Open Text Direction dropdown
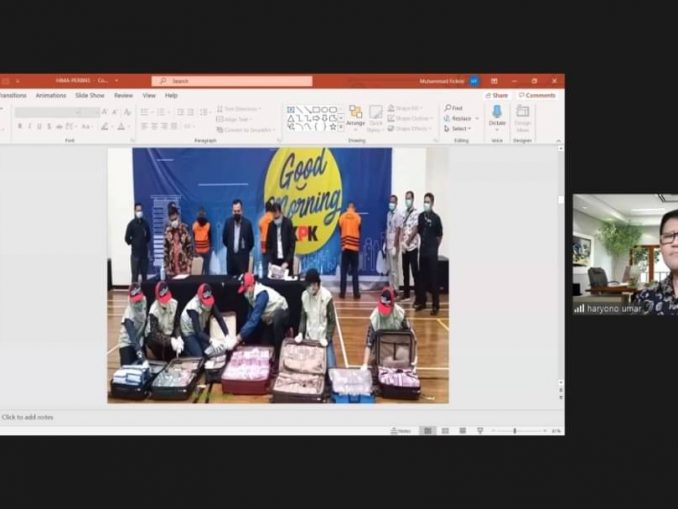 click(239, 109)
